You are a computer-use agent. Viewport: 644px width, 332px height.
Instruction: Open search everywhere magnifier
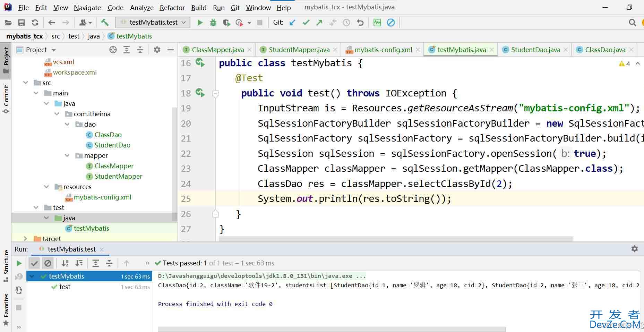pos(632,23)
